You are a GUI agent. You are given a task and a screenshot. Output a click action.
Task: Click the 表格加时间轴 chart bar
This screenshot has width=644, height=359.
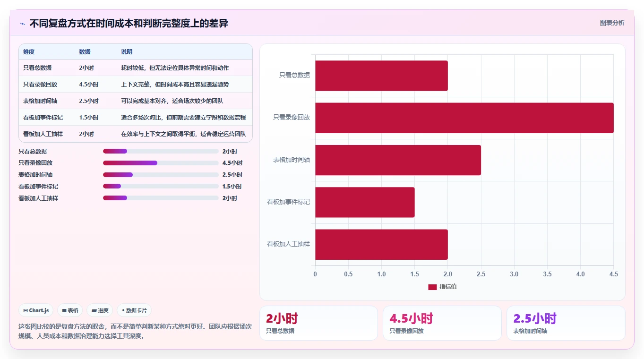click(x=398, y=160)
